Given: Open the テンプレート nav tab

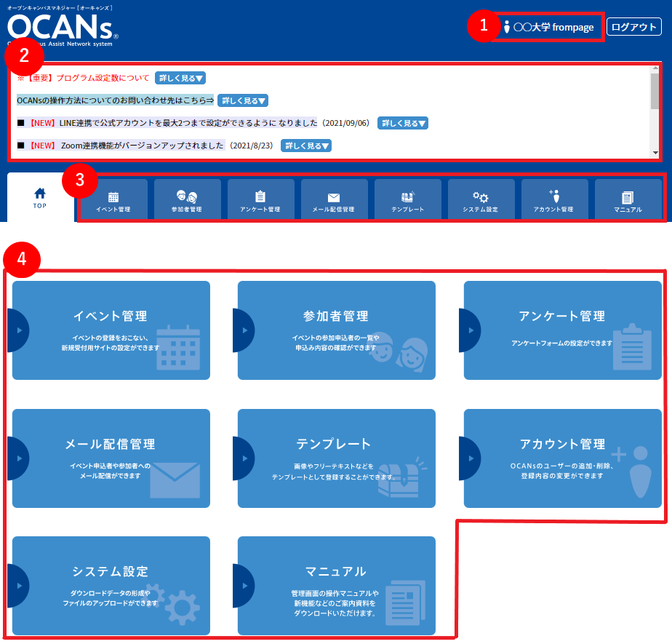Looking at the screenshot, I should [x=407, y=200].
